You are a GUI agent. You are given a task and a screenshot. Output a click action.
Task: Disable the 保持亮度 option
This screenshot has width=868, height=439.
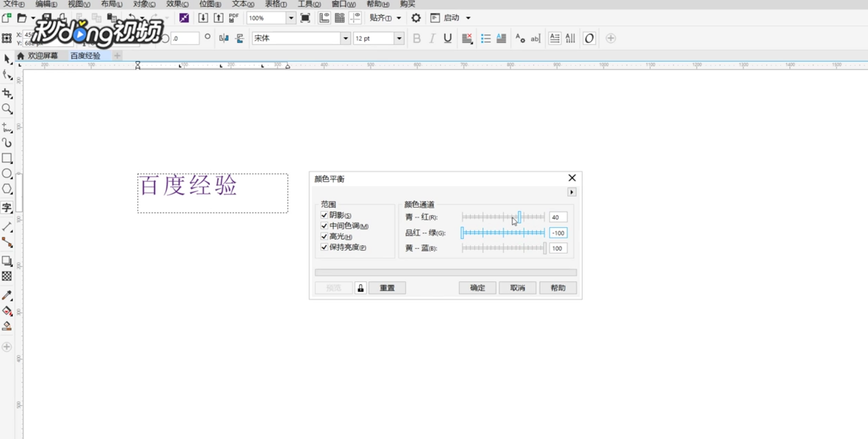[324, 247]
